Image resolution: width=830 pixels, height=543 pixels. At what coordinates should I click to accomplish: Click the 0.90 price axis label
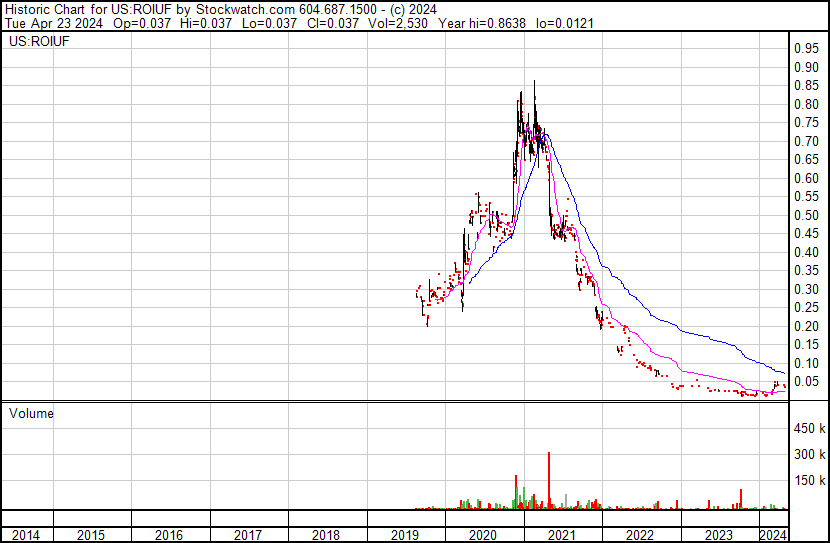(x=806, y=67)
